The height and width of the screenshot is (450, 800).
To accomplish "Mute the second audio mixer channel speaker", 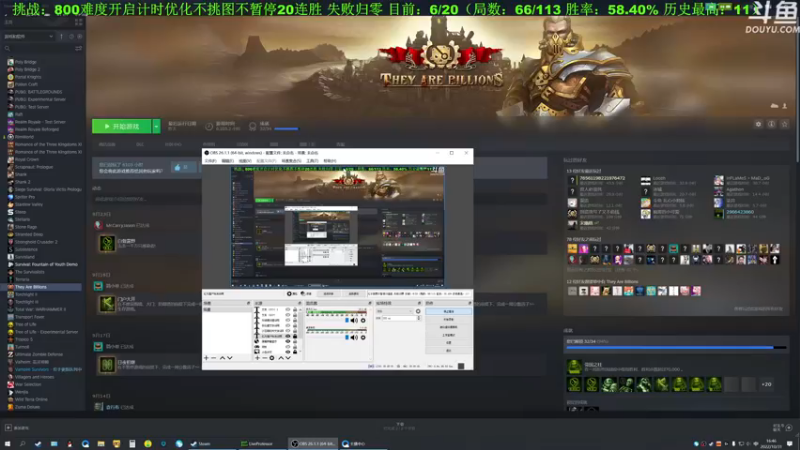I will 354,338.
